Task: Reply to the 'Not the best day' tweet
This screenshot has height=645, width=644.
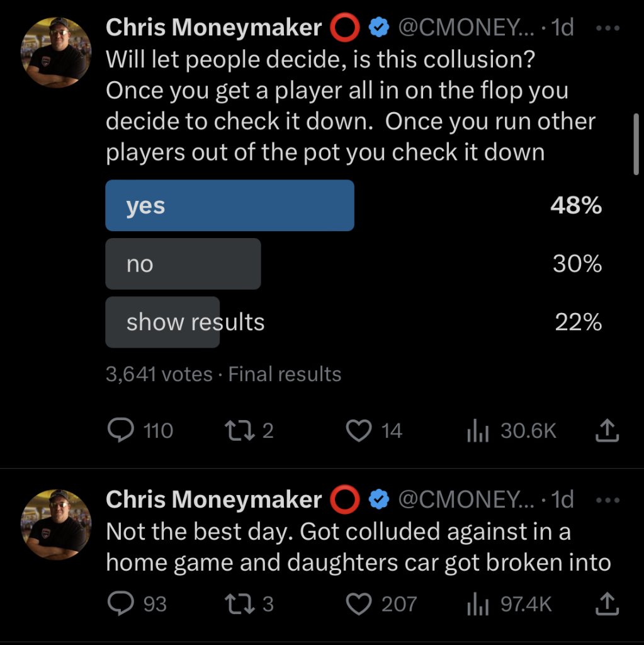Action: 121,605
